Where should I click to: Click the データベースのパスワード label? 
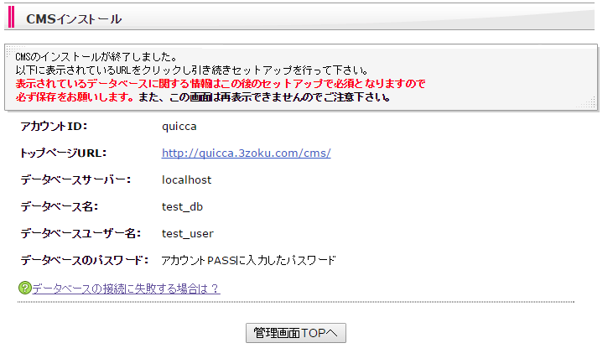click(x=84, y=260)
